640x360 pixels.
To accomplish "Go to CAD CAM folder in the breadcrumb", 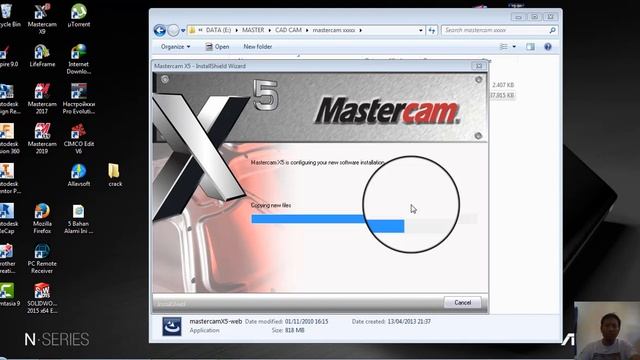I will tap(288, 30).
